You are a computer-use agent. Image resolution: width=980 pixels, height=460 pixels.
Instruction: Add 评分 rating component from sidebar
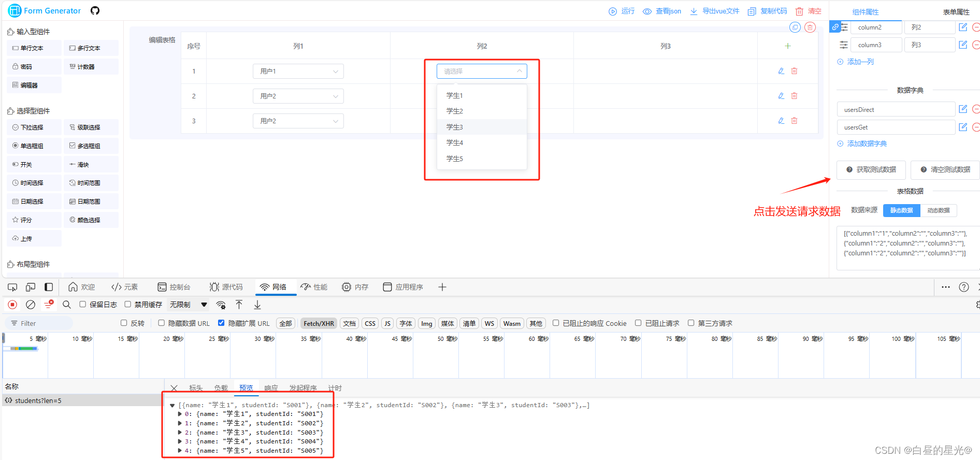(34, 220)
